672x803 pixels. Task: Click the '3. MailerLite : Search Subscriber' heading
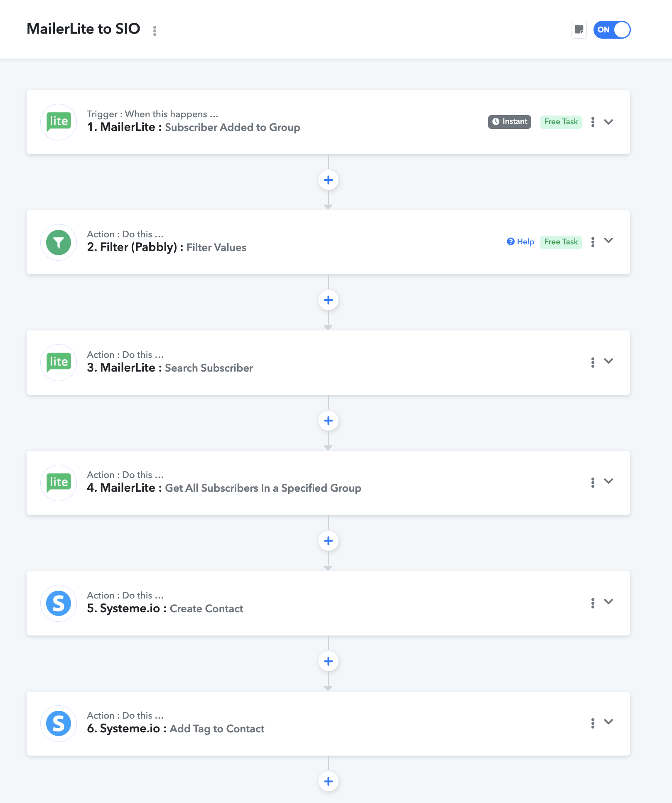pyautogui.click(x=170, y=368)
